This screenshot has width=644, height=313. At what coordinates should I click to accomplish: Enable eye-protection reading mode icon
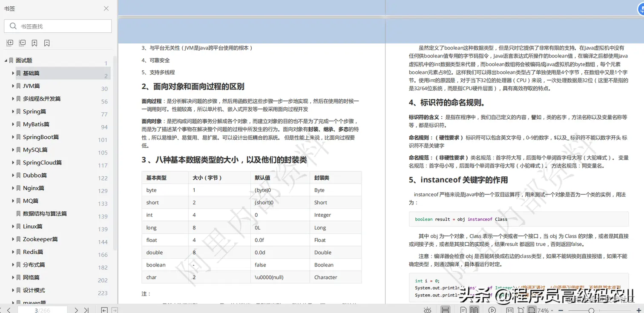click(x=428, y=310)
